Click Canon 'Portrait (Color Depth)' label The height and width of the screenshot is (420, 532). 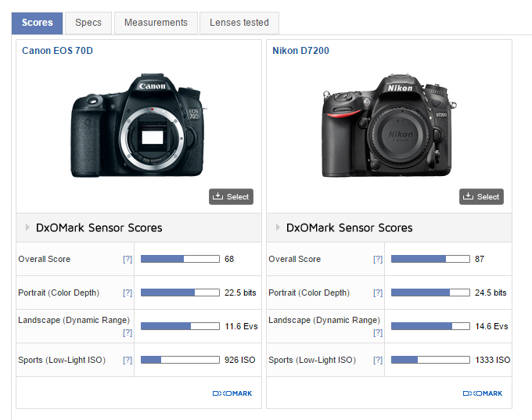click(59, 293)
